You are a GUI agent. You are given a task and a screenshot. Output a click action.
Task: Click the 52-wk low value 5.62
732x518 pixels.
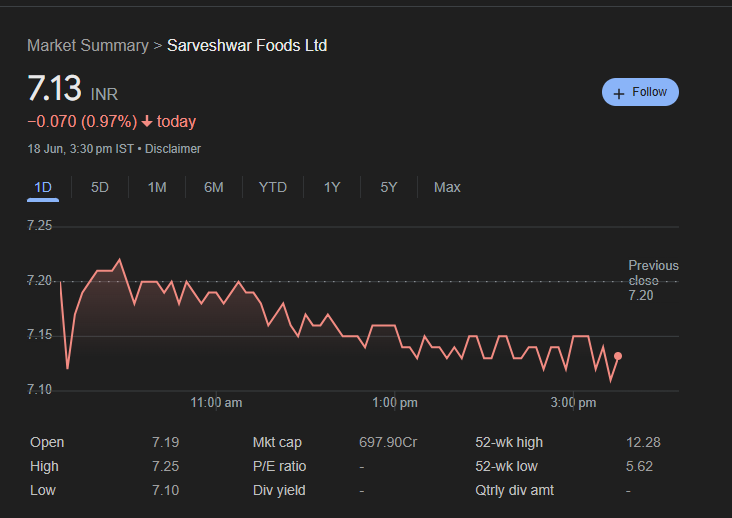tap(639, 466)
